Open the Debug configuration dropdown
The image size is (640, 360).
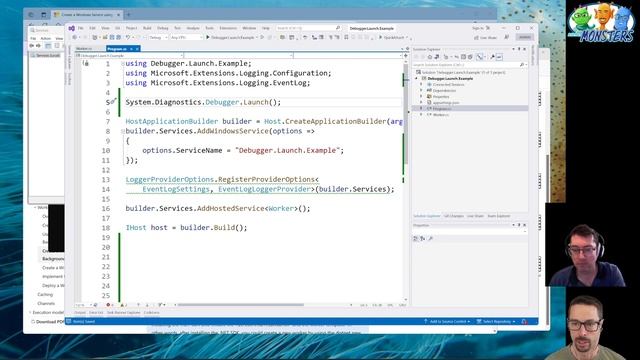click(158, 38)
